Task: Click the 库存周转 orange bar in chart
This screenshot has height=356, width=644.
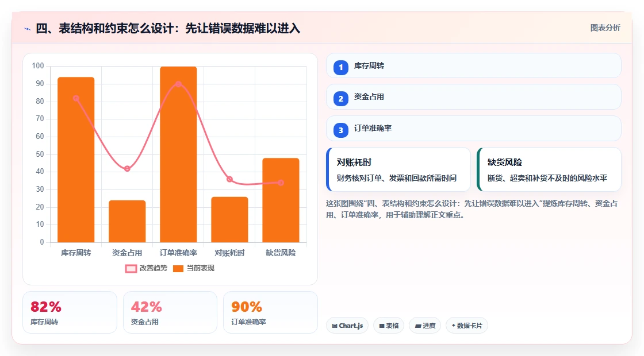Action: (76, 160)
